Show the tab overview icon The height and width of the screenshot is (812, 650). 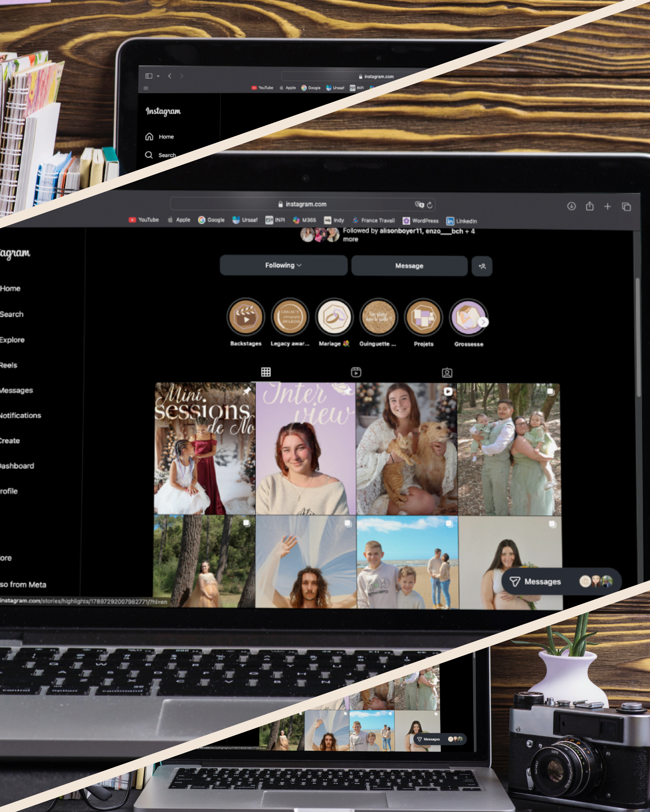626,207
